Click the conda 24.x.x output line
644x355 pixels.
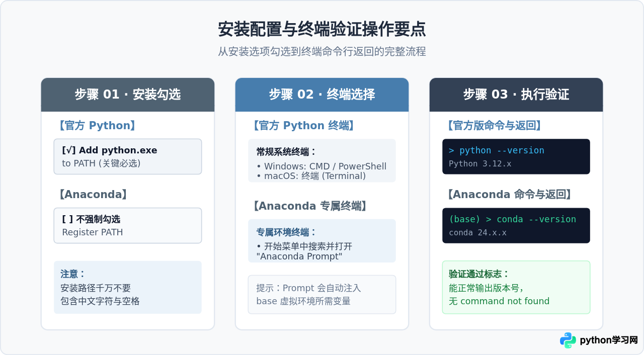477,233
